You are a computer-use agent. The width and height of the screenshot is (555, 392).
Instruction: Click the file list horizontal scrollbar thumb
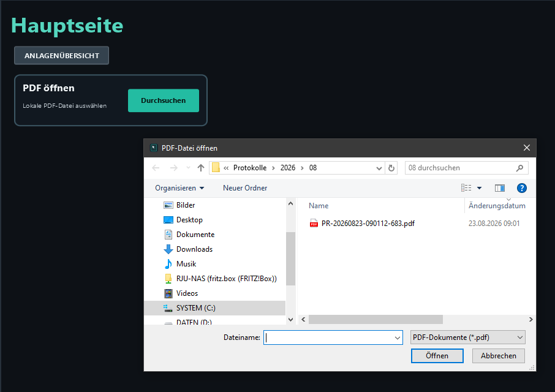(376, 320)
